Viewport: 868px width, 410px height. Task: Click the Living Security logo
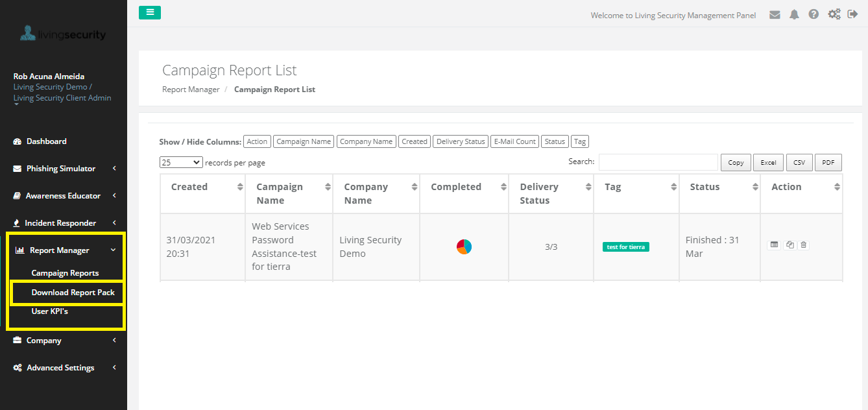click(x=63, y=34)
